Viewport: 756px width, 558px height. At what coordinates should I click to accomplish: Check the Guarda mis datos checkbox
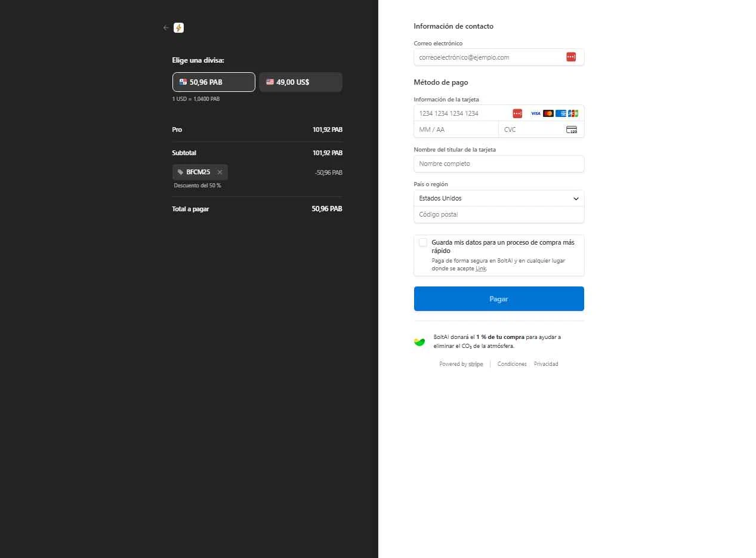[423, 242]
